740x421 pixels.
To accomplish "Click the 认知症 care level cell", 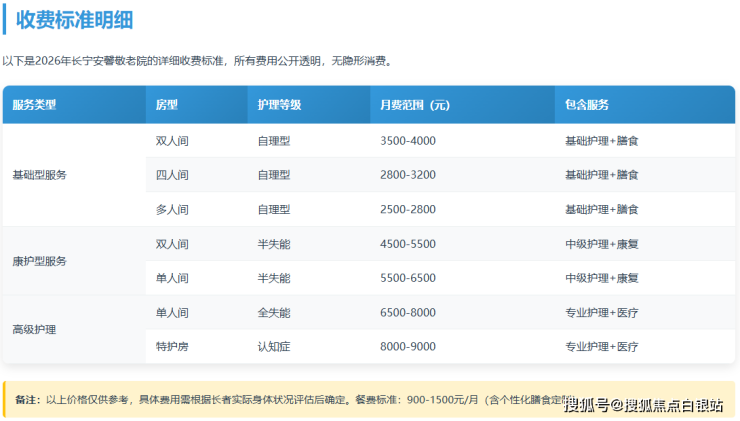I will [274, 347].
